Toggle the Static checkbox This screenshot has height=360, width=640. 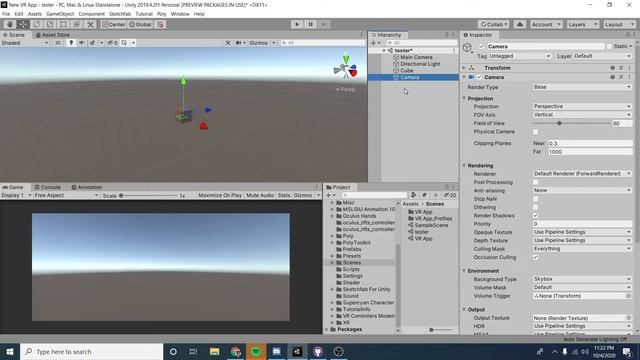609,47
